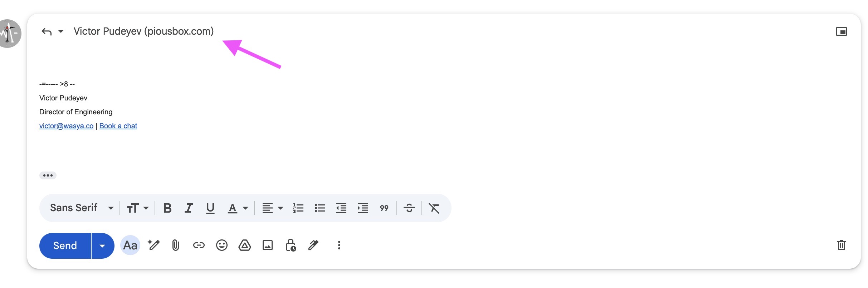This screenshot has height=288, width=868.
Task: Open more options three-dot menu
Action: pos(339,245)
